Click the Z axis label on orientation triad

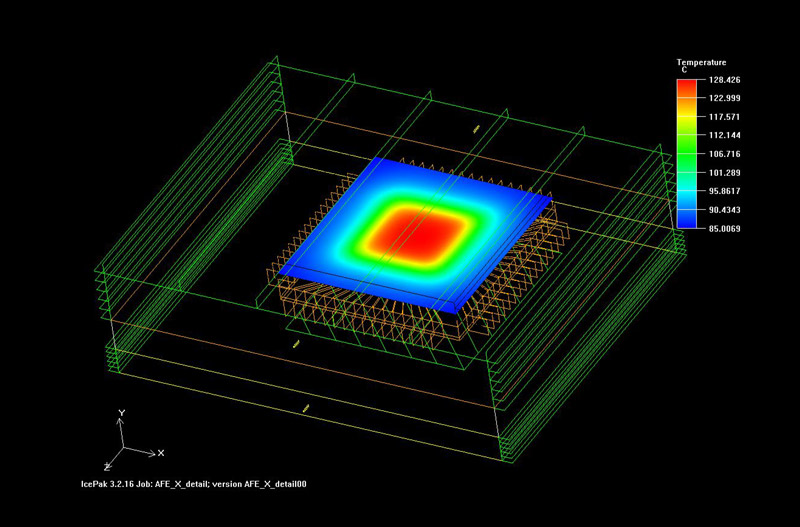coord(107,467)
